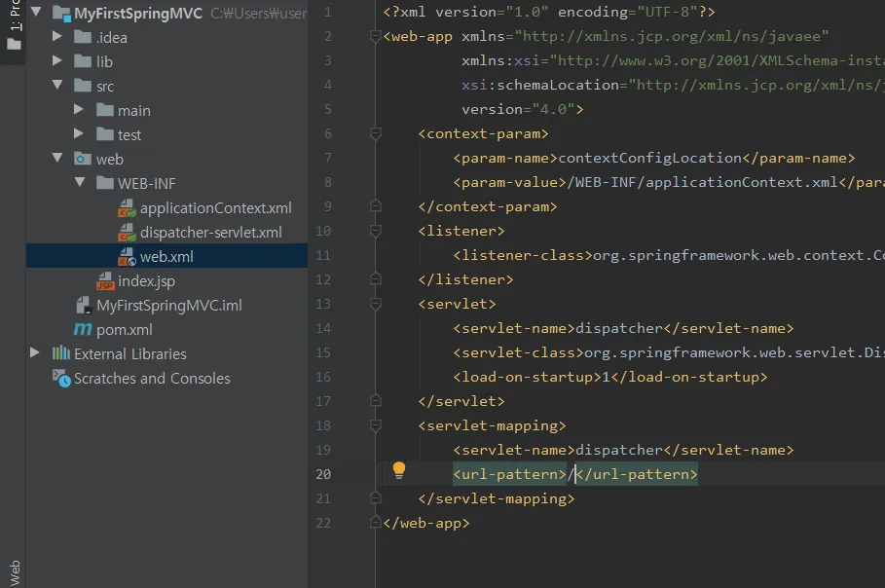Click the index.jsp file icon
Viewport: 885px width, 588px height.
coord(105,281)
